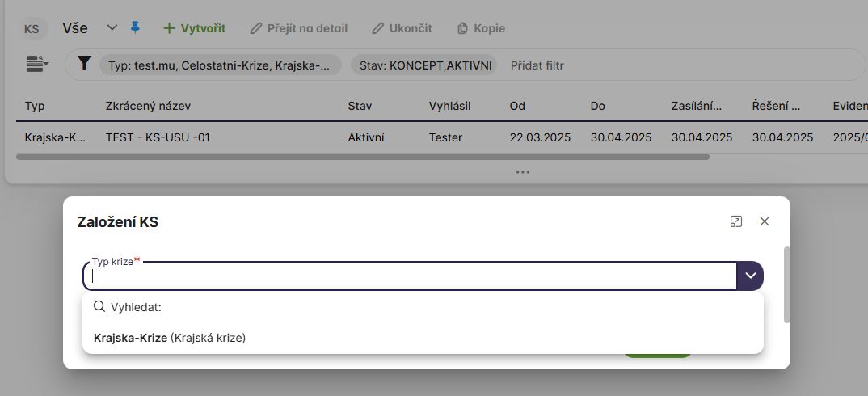Click the Přidat filtr input
Viewport: 868px width, 396px height.
coord(537,65)
